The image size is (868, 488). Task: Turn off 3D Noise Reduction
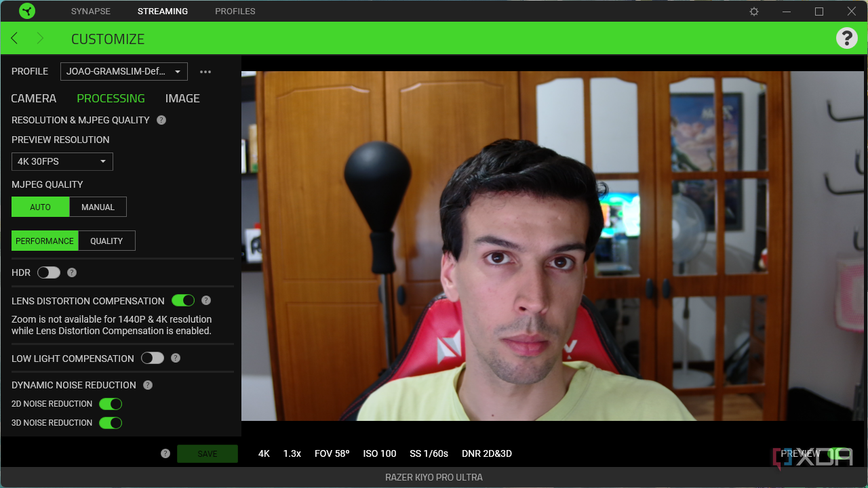point(111,423)
